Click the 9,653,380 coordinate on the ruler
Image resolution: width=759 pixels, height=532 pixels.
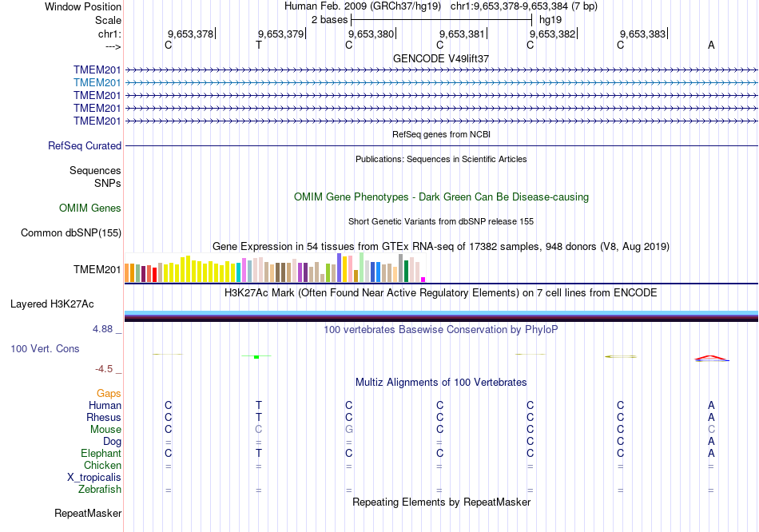[372, 34]
